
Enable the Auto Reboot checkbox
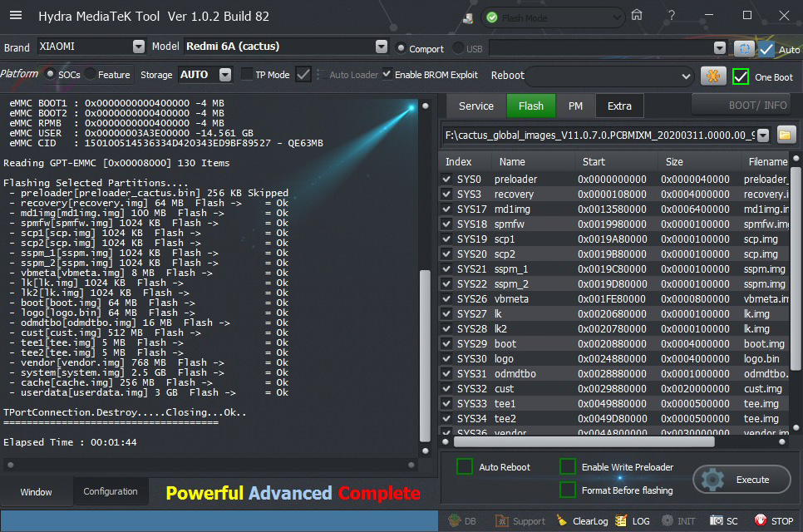(x=465, y=466)
